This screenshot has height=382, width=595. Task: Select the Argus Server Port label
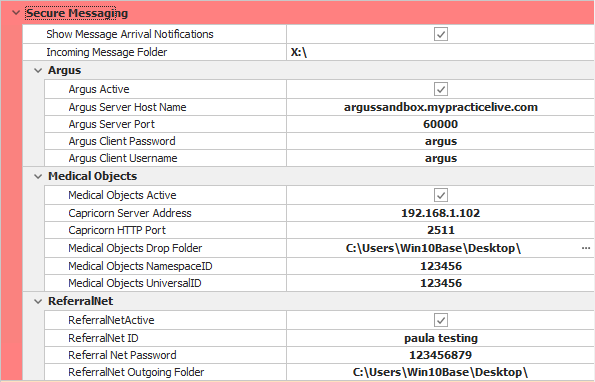(112, 124)
